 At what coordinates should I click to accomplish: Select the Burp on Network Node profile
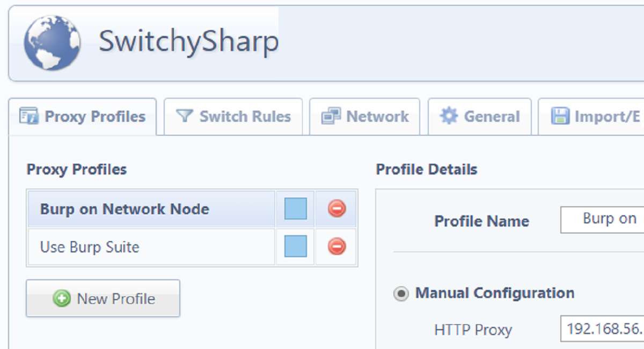(x=151, y=209)
